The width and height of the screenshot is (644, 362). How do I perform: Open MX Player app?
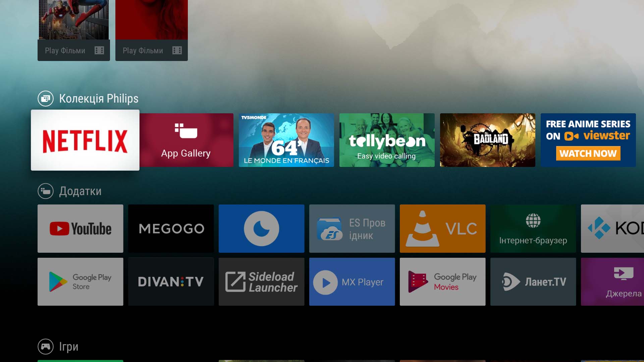point(352,281)
